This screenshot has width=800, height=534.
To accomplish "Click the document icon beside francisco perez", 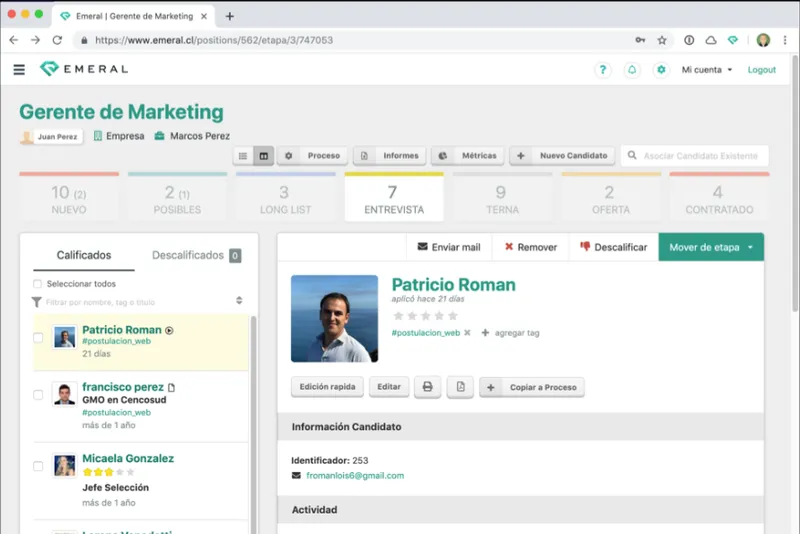I will pos(171,388).
